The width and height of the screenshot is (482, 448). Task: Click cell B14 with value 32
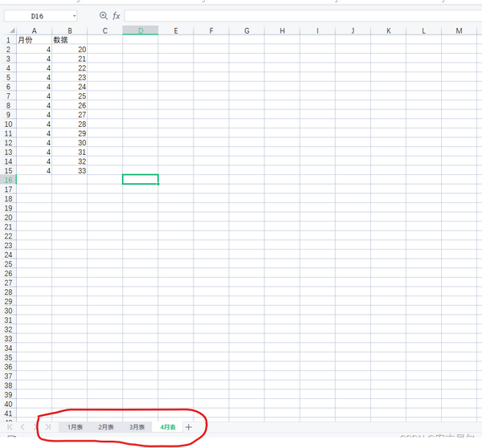pyautogui.click(x=70, y=161)
